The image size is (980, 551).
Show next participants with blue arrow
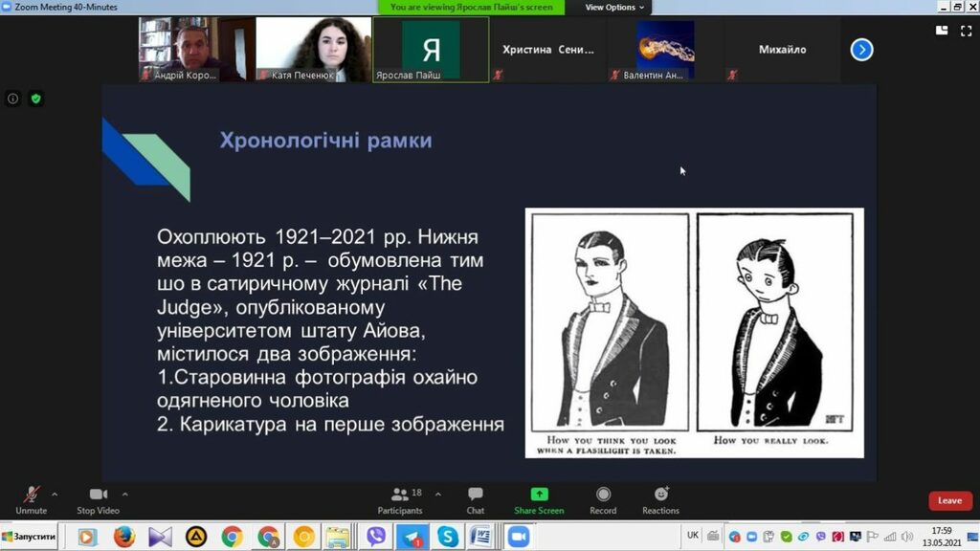861,50
